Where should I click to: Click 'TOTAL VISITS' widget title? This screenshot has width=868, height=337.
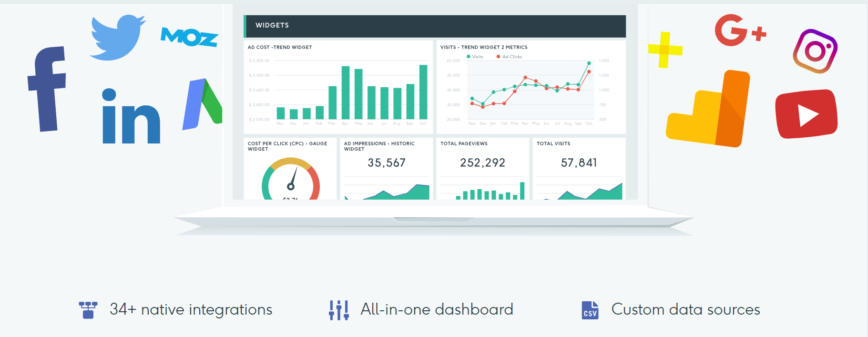pyautogui.click(x=553, y=143)
